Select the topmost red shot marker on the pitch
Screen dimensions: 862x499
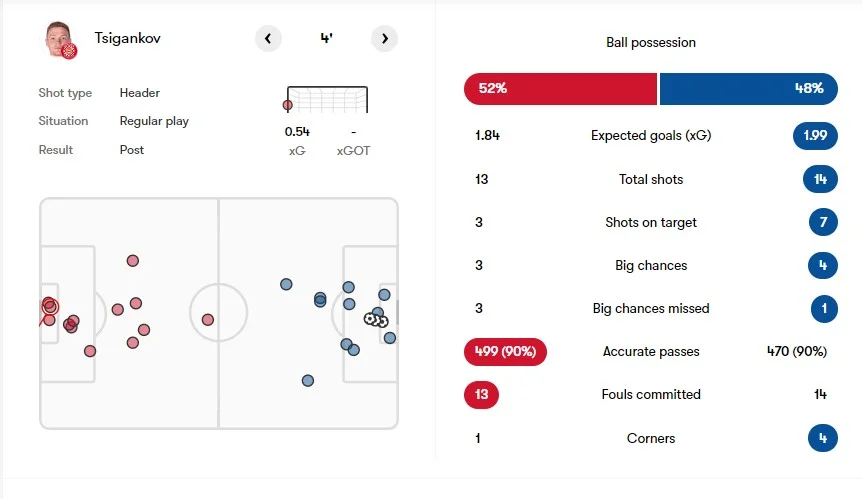(132, 261)
